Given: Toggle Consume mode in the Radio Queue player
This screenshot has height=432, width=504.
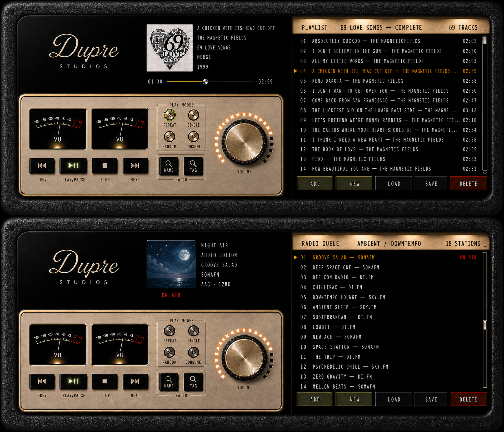Looking at the screenshot, I should [193, 352].
